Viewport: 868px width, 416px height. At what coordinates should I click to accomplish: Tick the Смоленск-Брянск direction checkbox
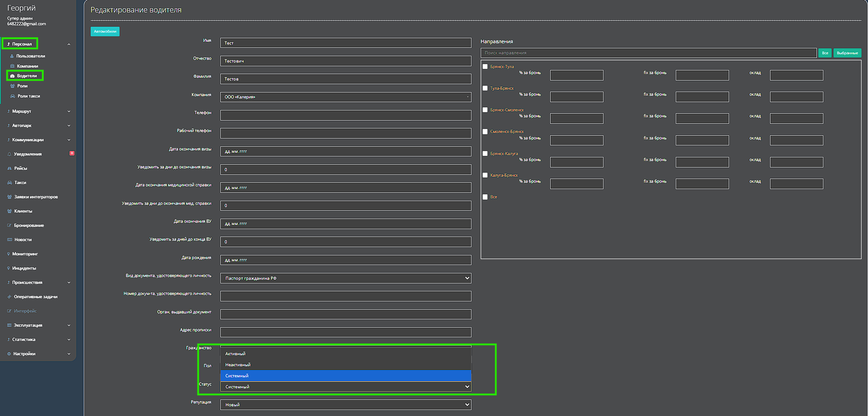coord(485,132)
